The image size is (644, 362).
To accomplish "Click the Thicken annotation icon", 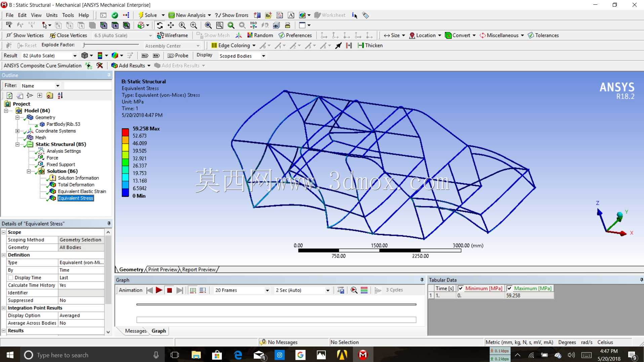I will [361, 45].
